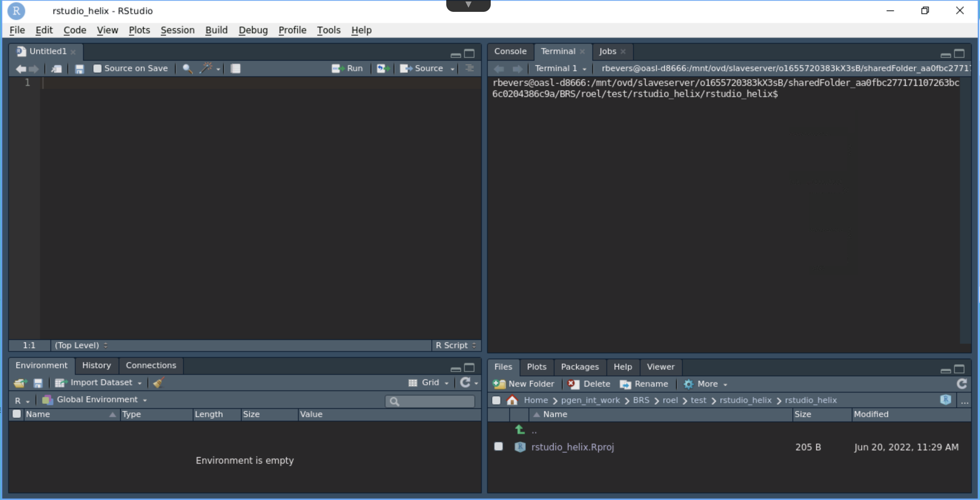980x500 pixels.
Task: Open the Grid view dropdown in Environment pane
Action: (x=429, y=383)
